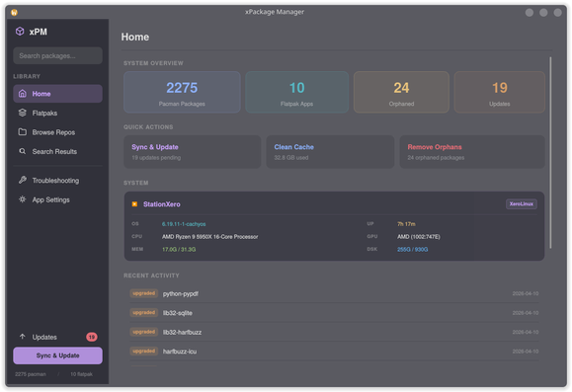Open App Settings
The height and width of the screenshot is (392, 572).
(x=57, y=199)
